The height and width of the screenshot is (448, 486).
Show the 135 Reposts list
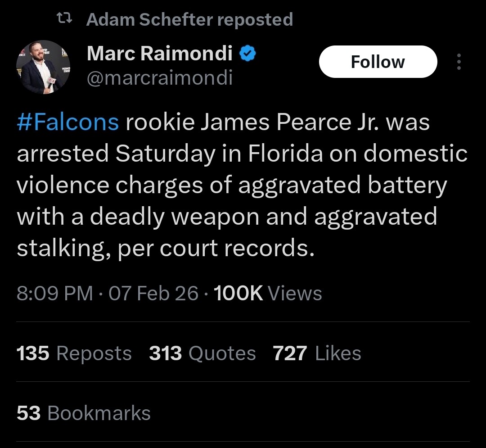tap(74, 353)
